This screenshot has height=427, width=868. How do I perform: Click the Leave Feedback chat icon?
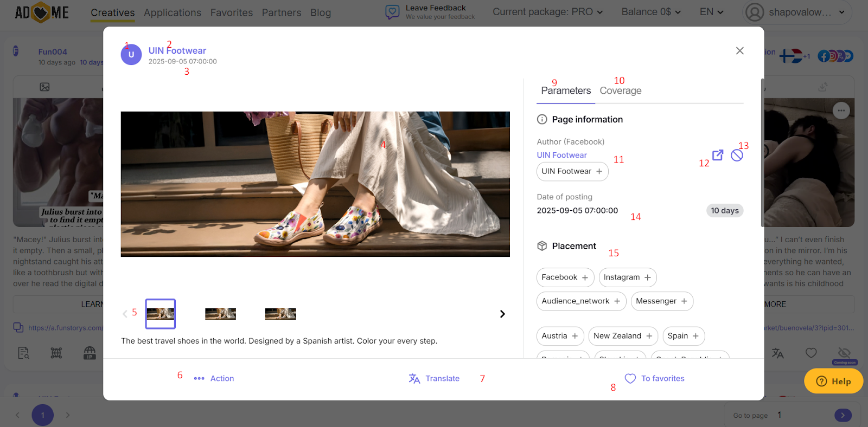[x=392, y=12]
